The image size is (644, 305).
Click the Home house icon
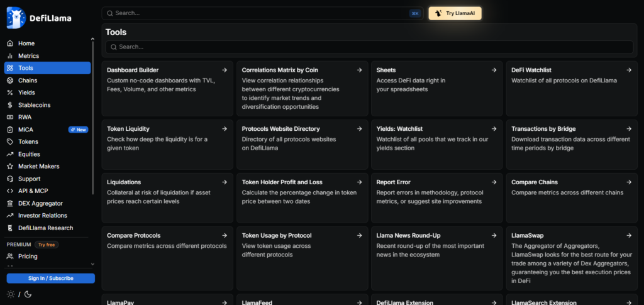pos(10,43)
